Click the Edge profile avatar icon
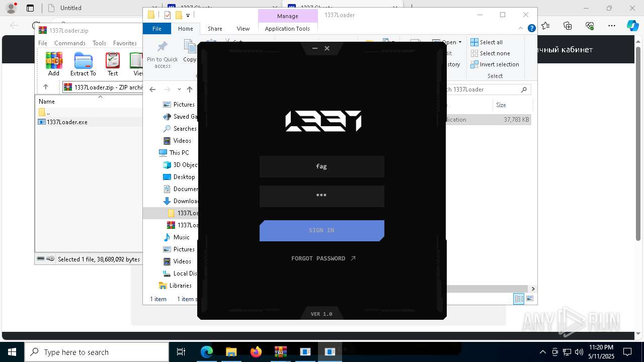The image size is (644, 362). click(11, 8)
